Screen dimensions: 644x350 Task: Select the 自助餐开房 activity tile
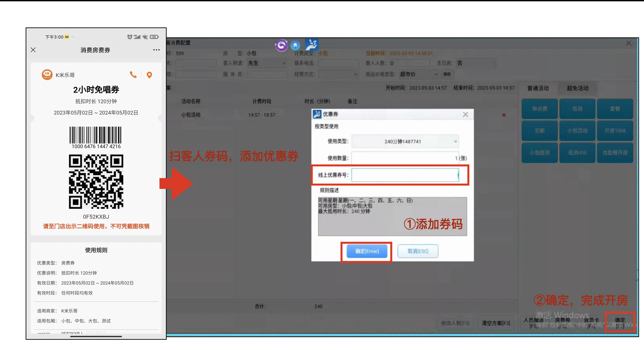[615, 153]
